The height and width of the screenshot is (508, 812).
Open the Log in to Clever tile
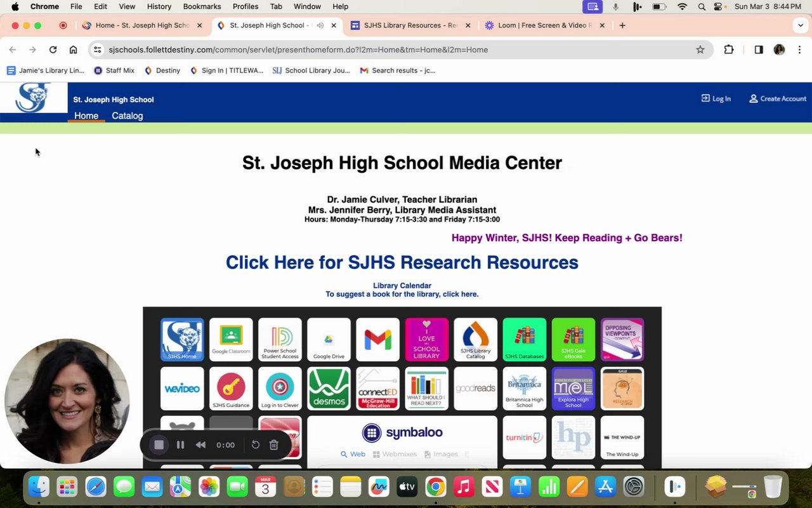pos(280,389)
